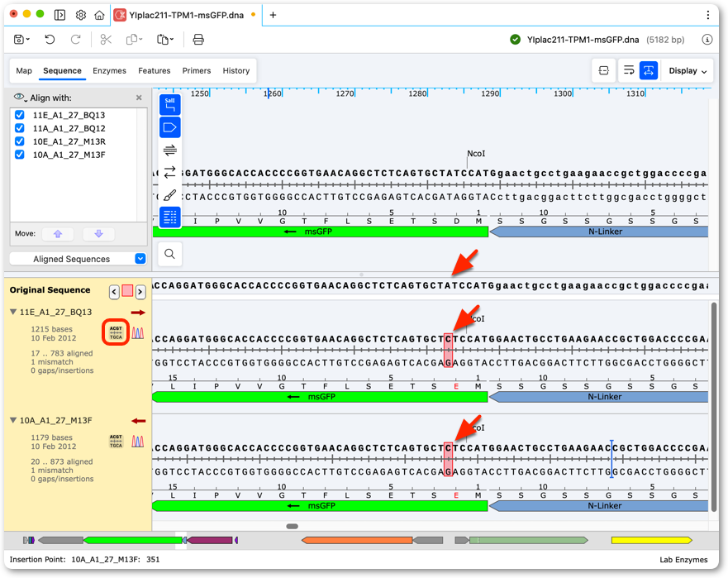The width and height of the screenshot is (728, 578).
Task: Uncheck the 10E_A1_27_M13R alignment checkbox
Action: (x=20, y=141)
